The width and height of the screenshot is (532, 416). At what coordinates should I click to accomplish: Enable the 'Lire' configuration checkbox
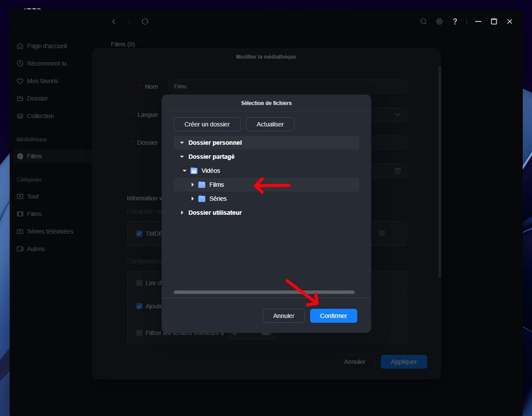pos(139,283)
